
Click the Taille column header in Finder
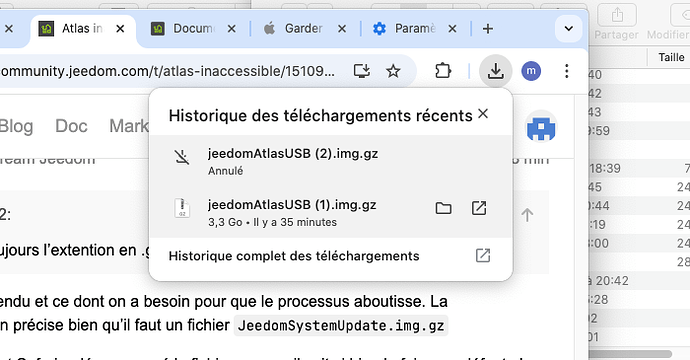(671, 57)
